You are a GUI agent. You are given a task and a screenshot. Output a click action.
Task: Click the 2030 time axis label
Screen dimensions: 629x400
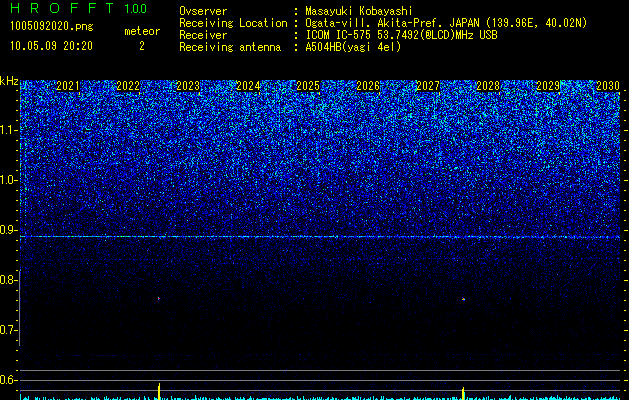608,86
